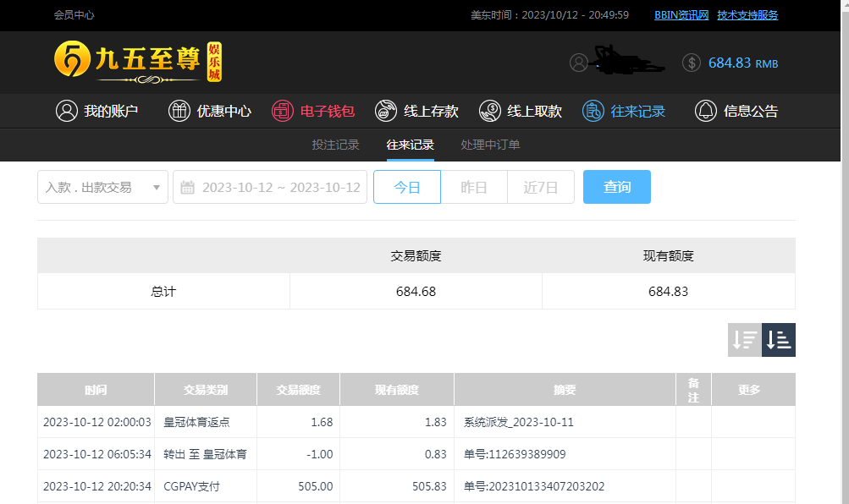
Task: Click the 505.00 transaction amount
Action: click(316, 486)
